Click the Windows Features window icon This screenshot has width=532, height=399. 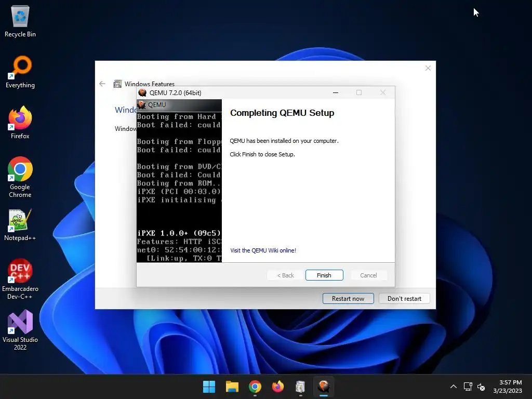click(118, 84)
